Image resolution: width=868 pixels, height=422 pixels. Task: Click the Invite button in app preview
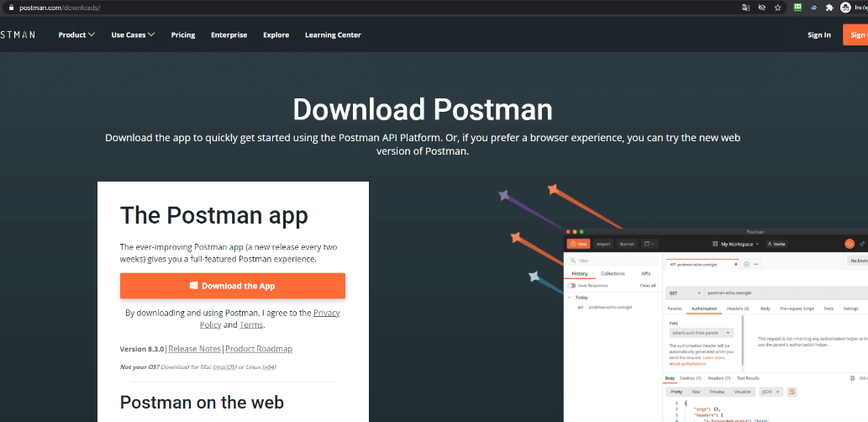[x=776, y=244]
